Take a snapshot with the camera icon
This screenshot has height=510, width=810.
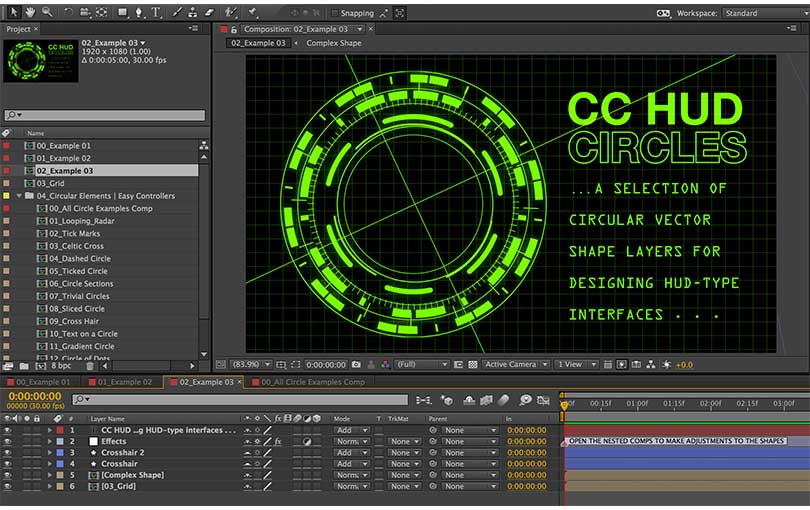click(x=356, y=364)
